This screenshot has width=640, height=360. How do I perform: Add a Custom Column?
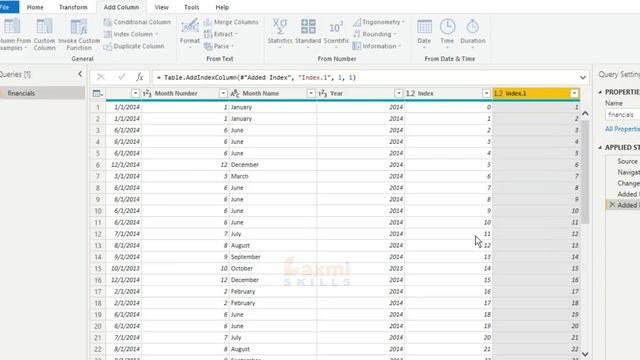click(44, 35)
